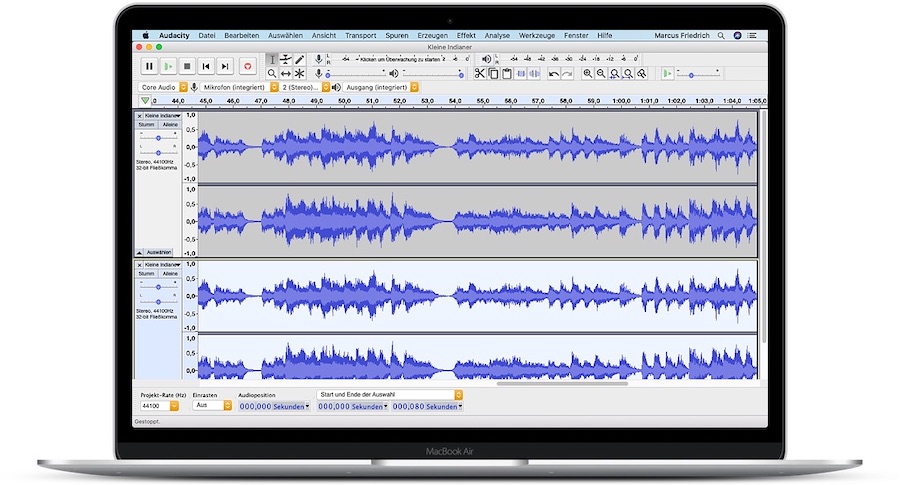Click the Trim audio icon
Screen dimensions: 900x485
pyautogui.click(x=521, y=73)
